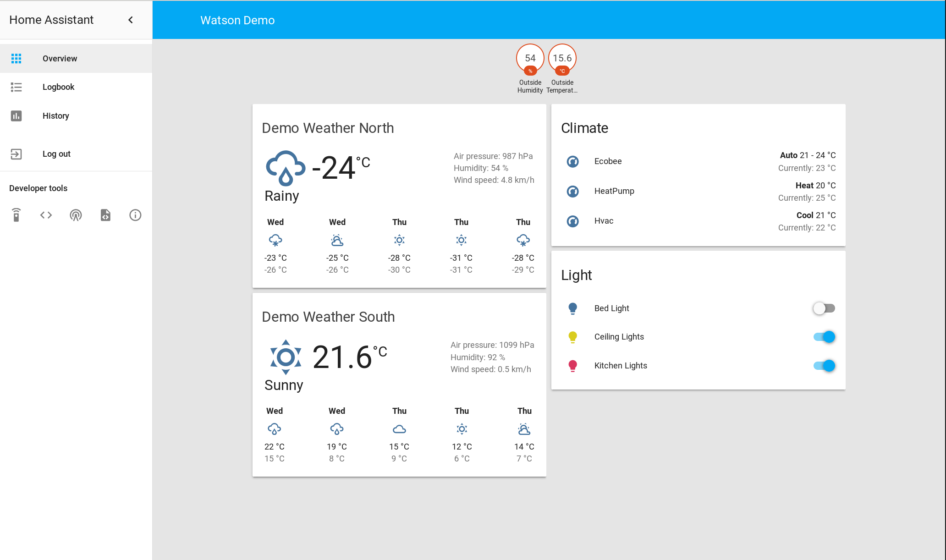This screenshot has height=560, width=946.
Task: Open History from the sidebar
Action: pos(55,116)
